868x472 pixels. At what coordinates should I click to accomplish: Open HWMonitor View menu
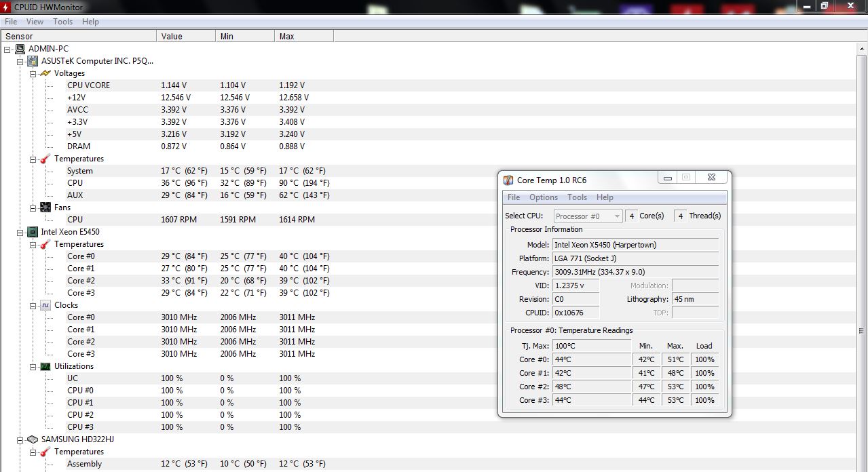[35, 22]
